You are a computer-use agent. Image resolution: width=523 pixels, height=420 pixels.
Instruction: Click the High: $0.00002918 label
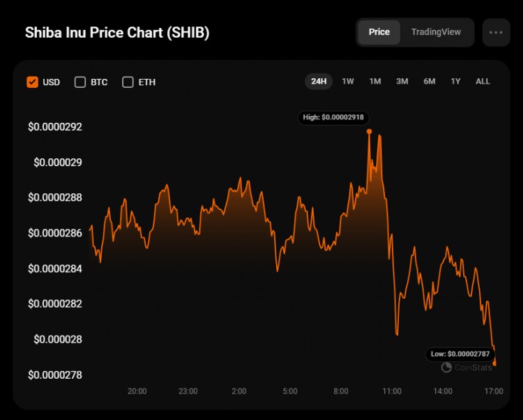coord(333,117)
